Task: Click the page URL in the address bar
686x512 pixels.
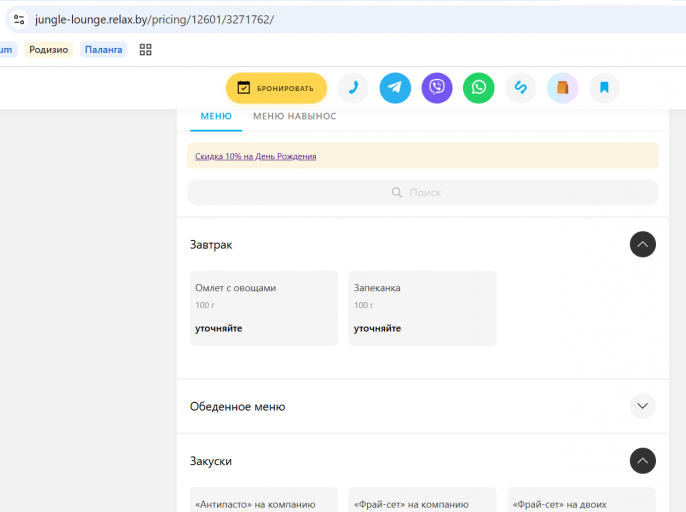Action: pos(154,20)
